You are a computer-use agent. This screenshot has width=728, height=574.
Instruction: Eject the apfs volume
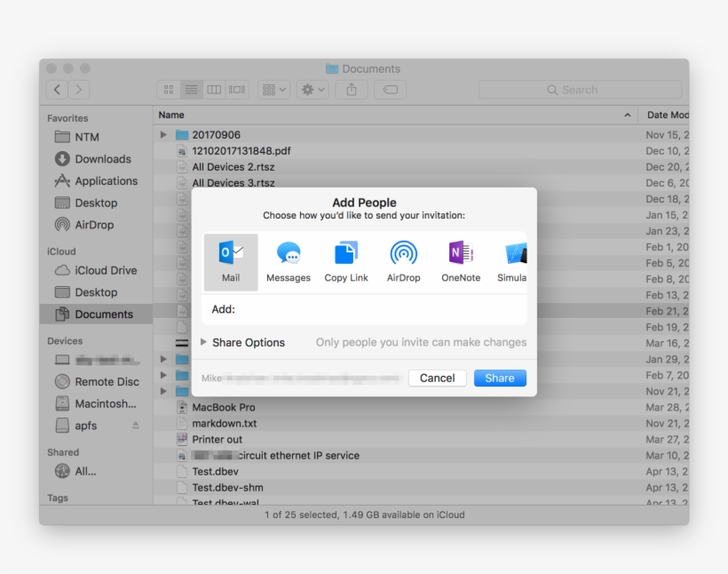(136, 426)
